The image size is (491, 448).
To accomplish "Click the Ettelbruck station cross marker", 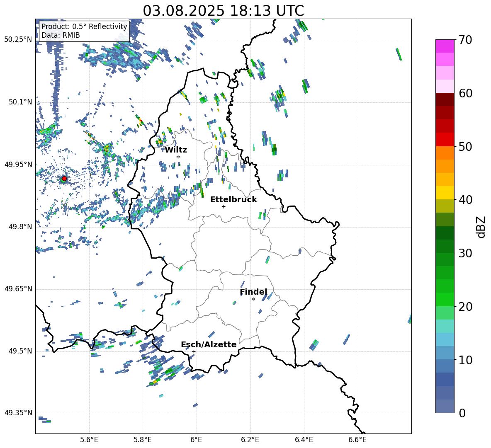I will tap(224, 206).
